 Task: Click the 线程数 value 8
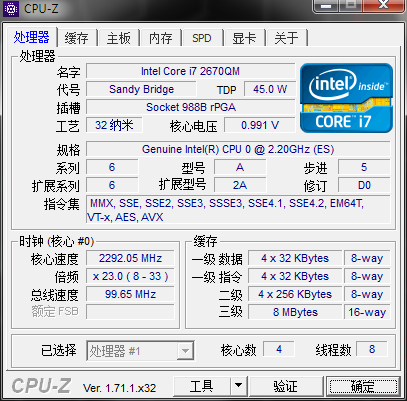(x=372, y=349)
